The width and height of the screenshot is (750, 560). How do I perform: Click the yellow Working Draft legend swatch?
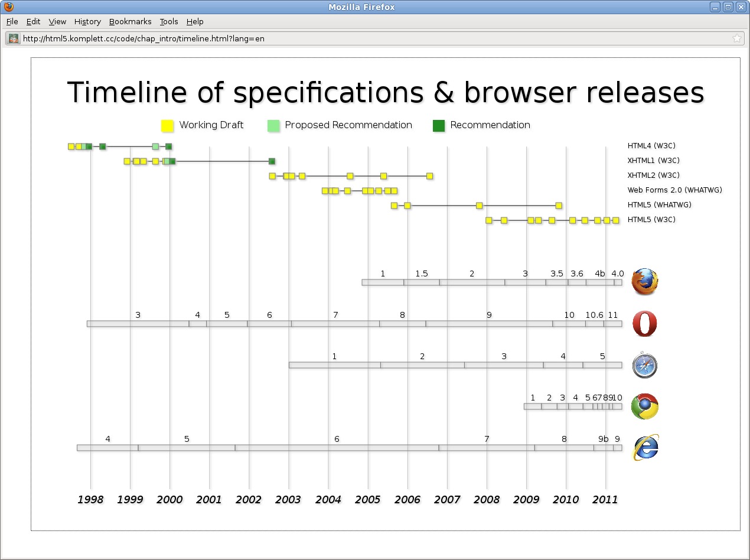tap(167, 125)
